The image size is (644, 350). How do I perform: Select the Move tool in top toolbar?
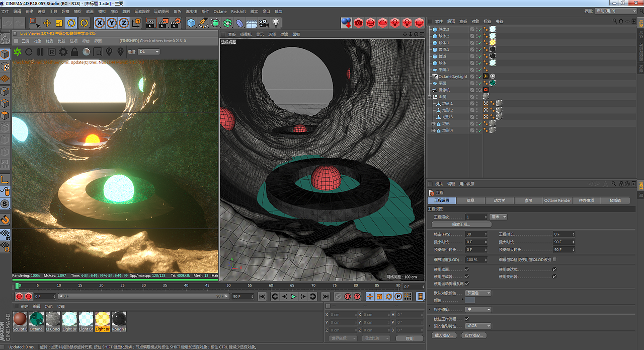click(x=47, y=23)
